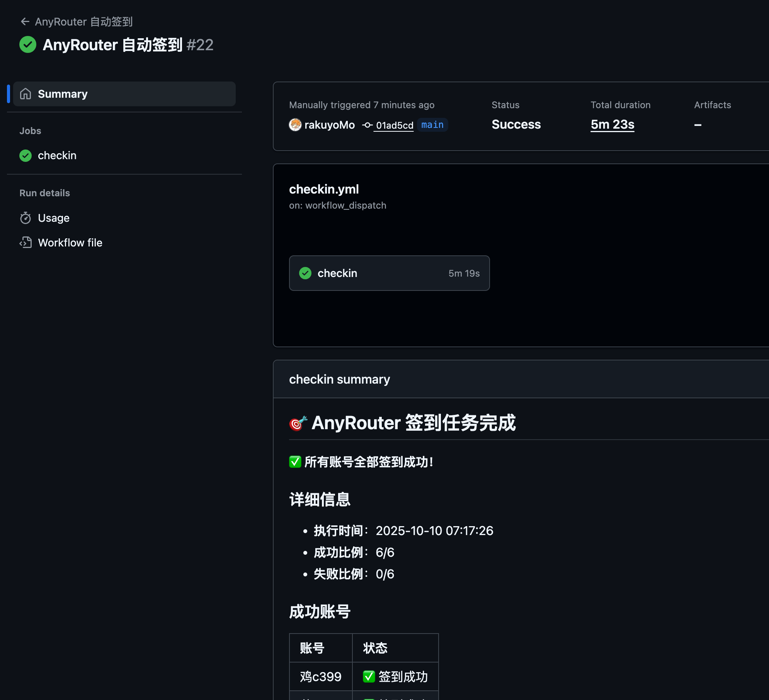Click the 'on: workflow_dispatch' trigger text
Viewport: 769px width, 700px height.
[x=338, y=206]
